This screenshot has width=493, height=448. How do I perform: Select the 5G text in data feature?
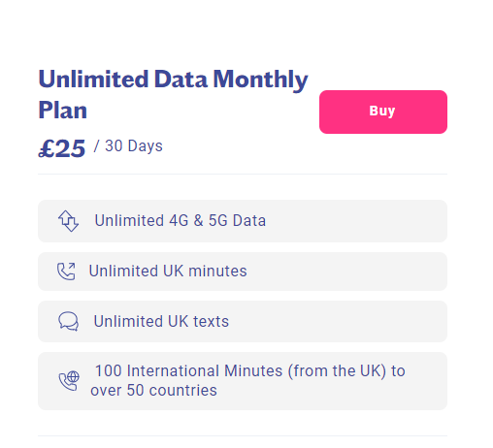click(218, 221)
